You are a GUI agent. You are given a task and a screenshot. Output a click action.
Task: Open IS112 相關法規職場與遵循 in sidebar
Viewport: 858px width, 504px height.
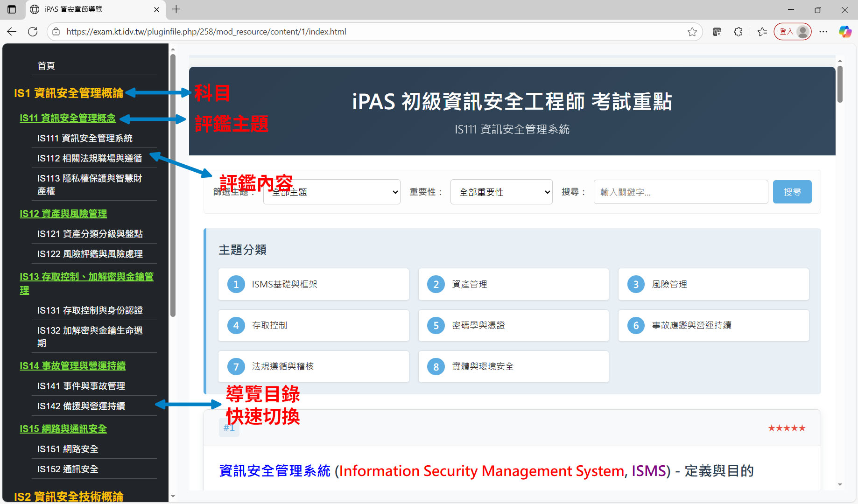pos(90,158)
